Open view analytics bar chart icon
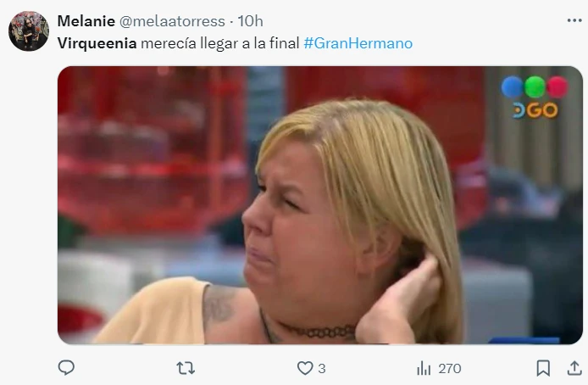 click(424, 368)
